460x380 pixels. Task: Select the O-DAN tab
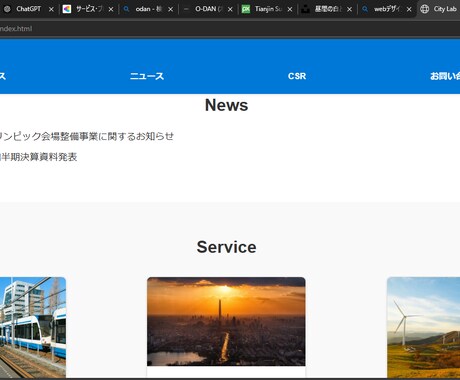click(x=208, y=9)
